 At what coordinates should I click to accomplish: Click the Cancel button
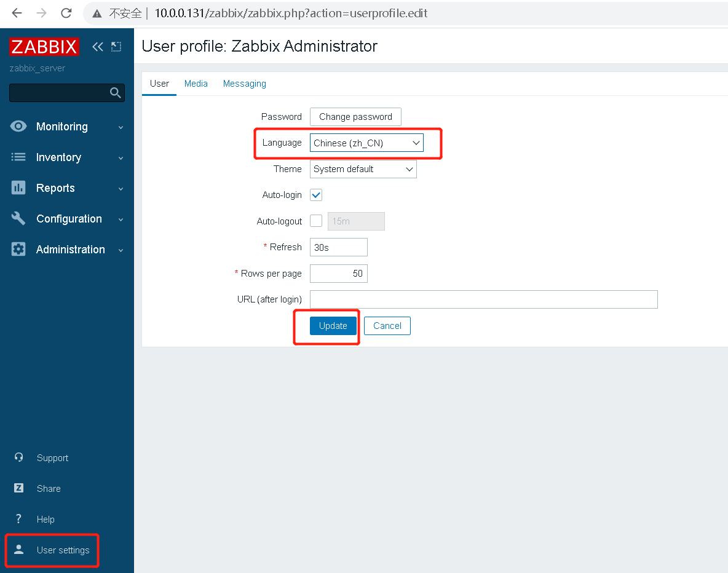coord(387,325)
